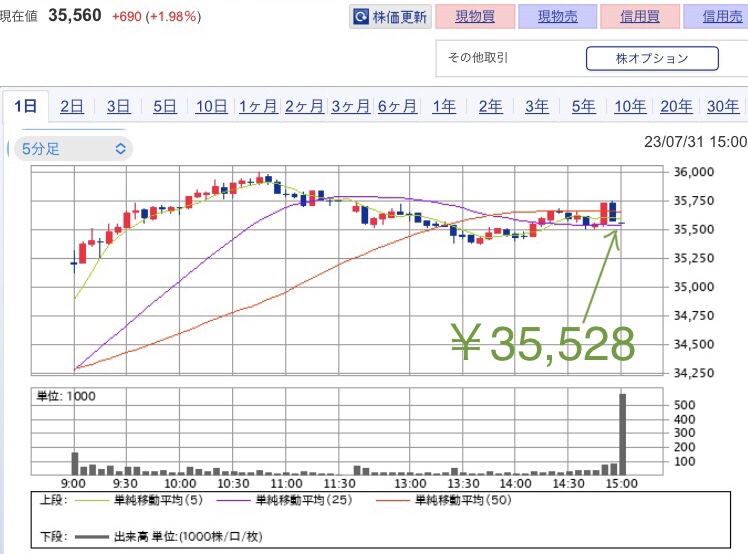Open the 3ヶ月 chart tab
Screen dimensions: 748x554
(x=351, y=107)
